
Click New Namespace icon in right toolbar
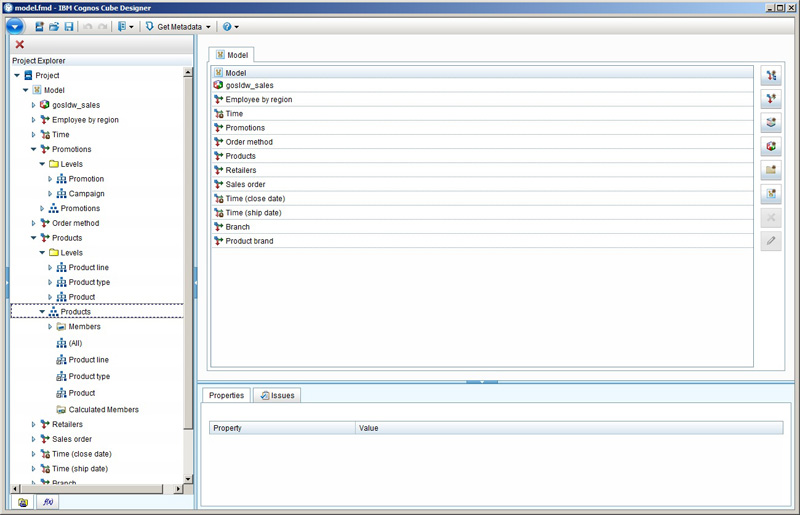click(771, 193)
